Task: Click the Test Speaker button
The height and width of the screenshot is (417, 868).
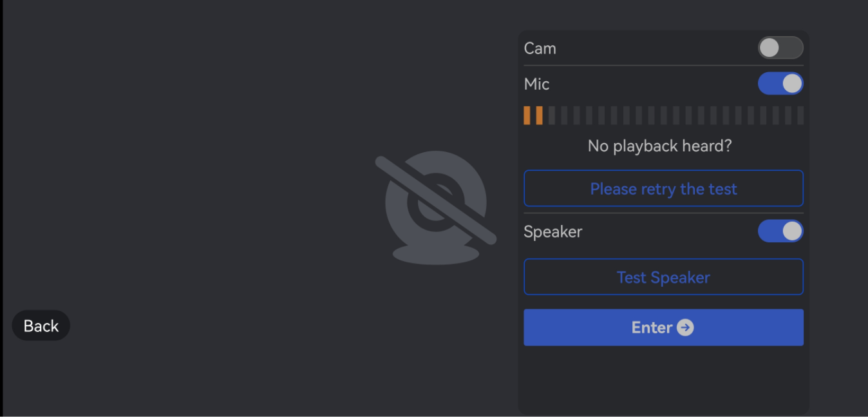Action: tap(663, 277)
